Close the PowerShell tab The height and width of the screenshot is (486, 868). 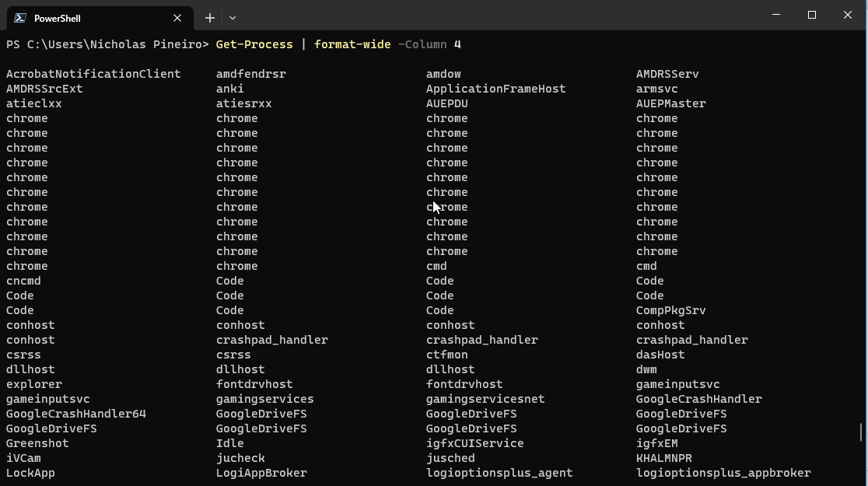[177, 18]
